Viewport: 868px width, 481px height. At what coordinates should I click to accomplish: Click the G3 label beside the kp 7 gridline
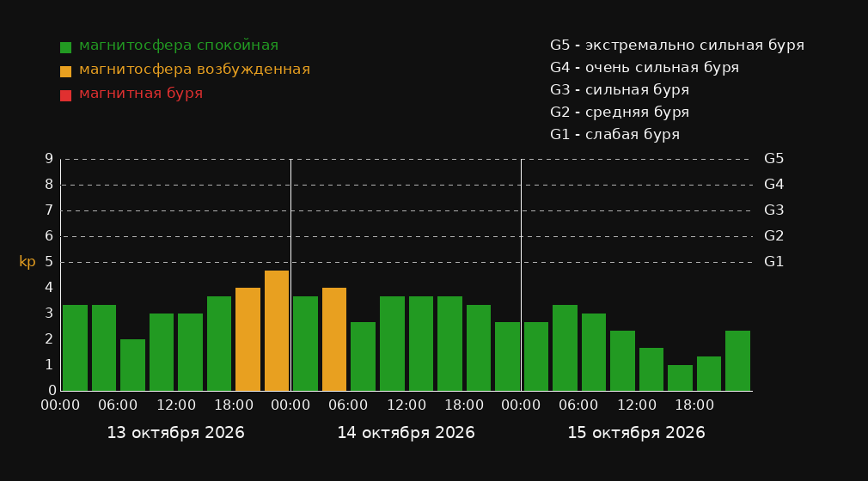[773, 210]
